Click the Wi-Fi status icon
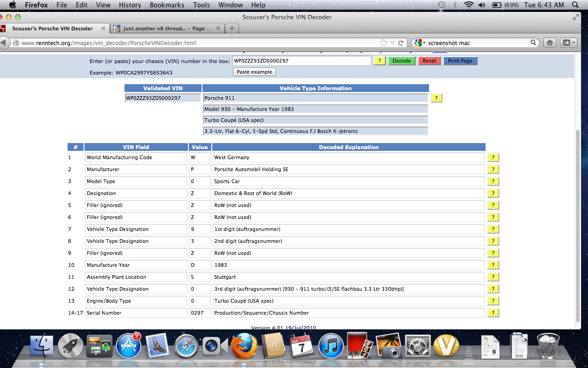 click(469, 5)
